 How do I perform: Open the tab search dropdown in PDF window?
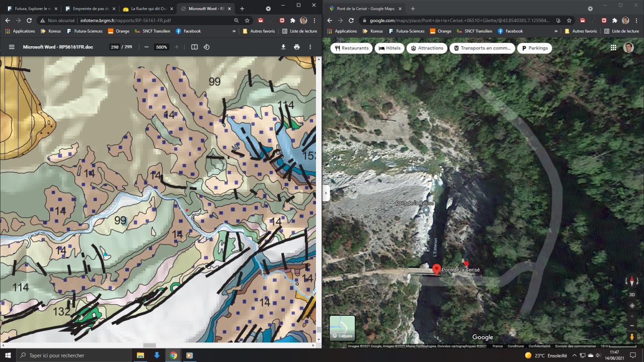pyautogui.click(x=268, y=9)
